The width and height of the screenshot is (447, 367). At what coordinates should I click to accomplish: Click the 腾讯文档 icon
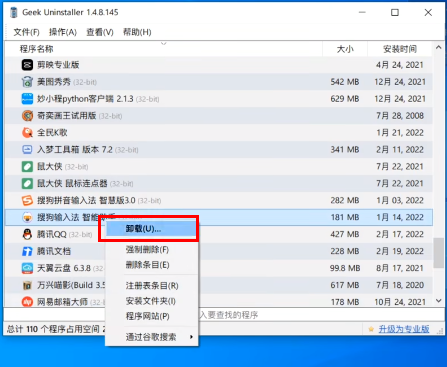(27, 251)
